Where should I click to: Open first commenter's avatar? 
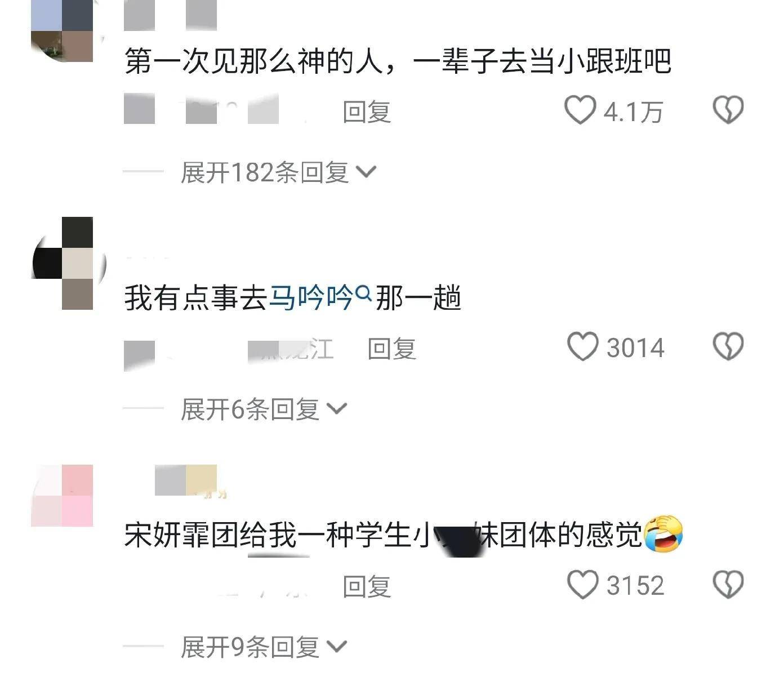[62, 31]
